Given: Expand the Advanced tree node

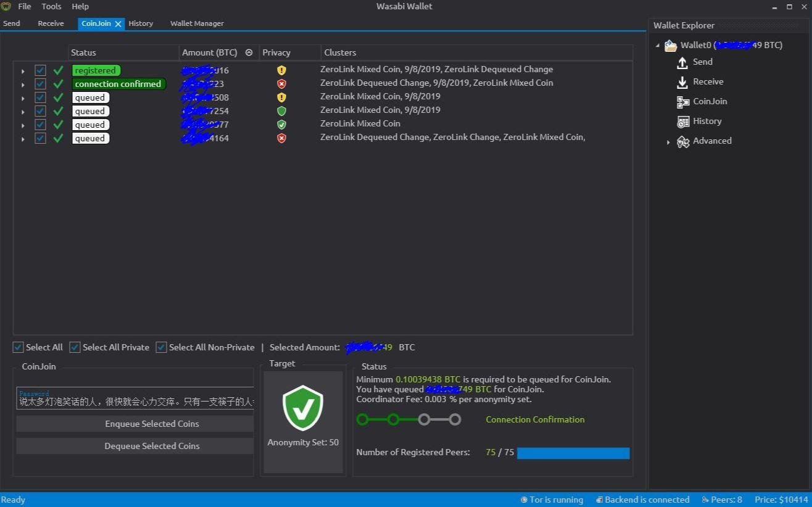Looking at the screenshot, I should [x=668, y=142].
